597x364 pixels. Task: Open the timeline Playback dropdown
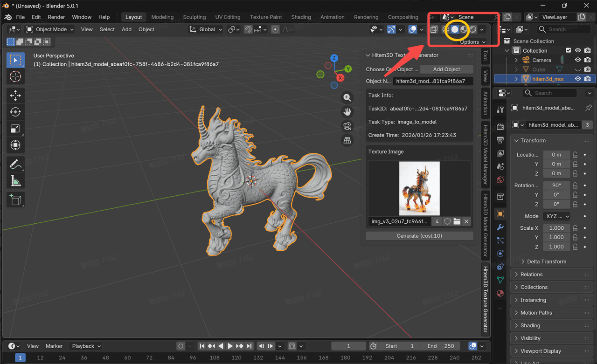pos(86,346)
